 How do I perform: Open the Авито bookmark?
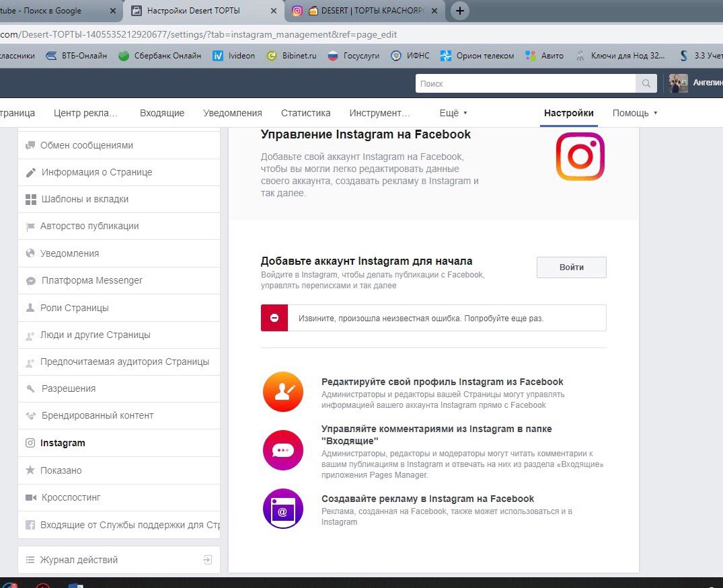(x=545, y=56)
